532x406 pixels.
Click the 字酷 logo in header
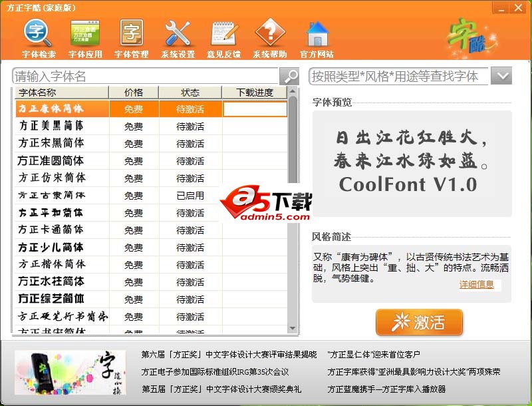(x=472, y=37)
